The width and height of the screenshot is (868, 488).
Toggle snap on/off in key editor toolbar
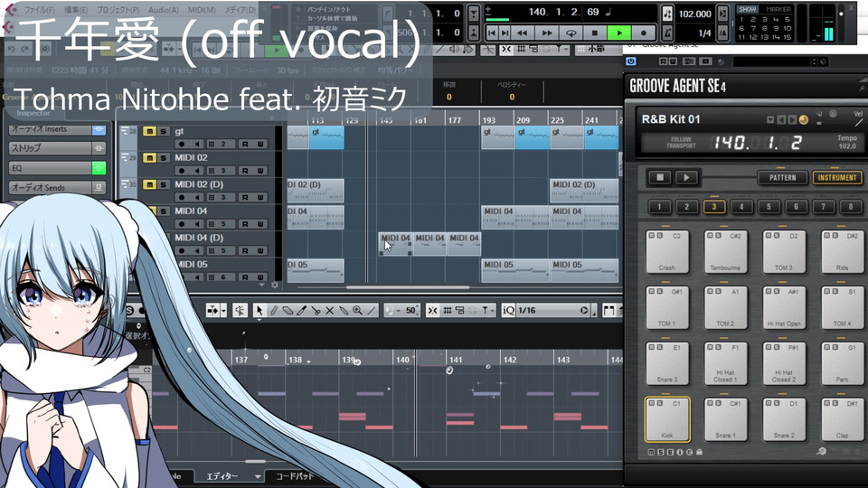tap(433, 310)
